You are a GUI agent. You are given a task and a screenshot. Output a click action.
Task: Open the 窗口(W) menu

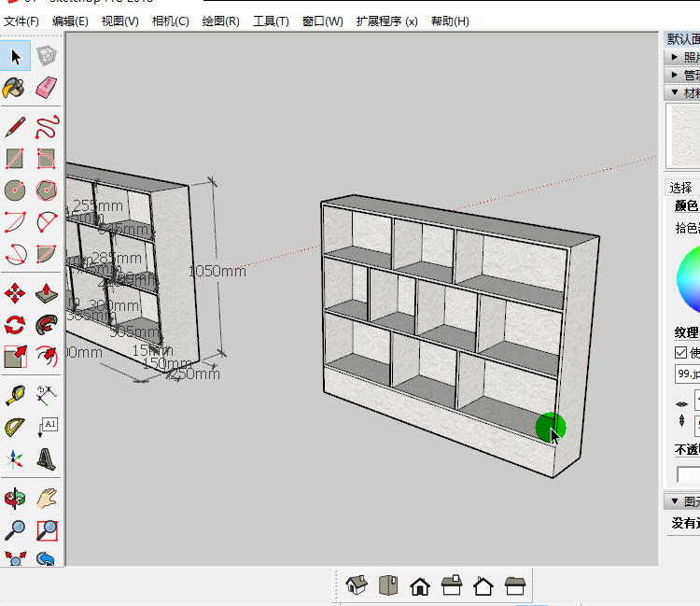pos(322,21)
